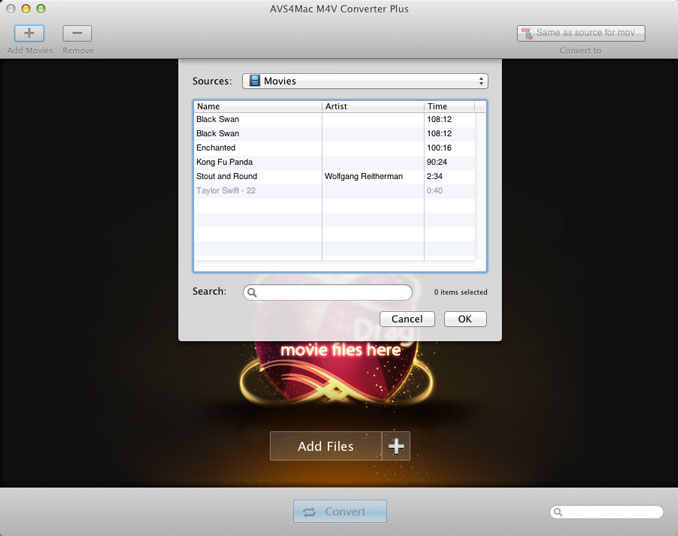Viewport: 678px width, 536px height.
Task: Sort list by Name column header
Action: 258,106
